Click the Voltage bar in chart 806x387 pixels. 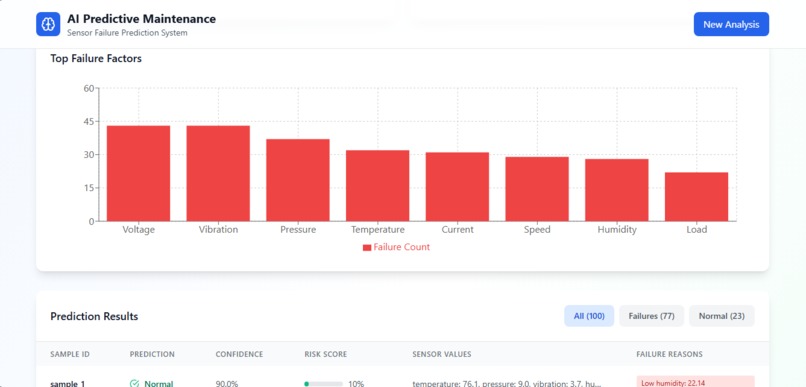pyautogui.click(x=138, y=173)
